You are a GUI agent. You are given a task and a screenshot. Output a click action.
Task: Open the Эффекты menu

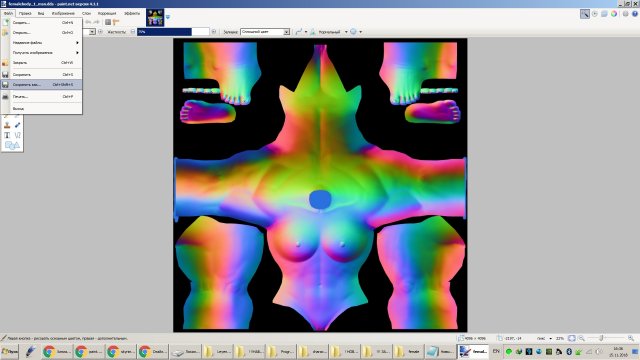132,13
